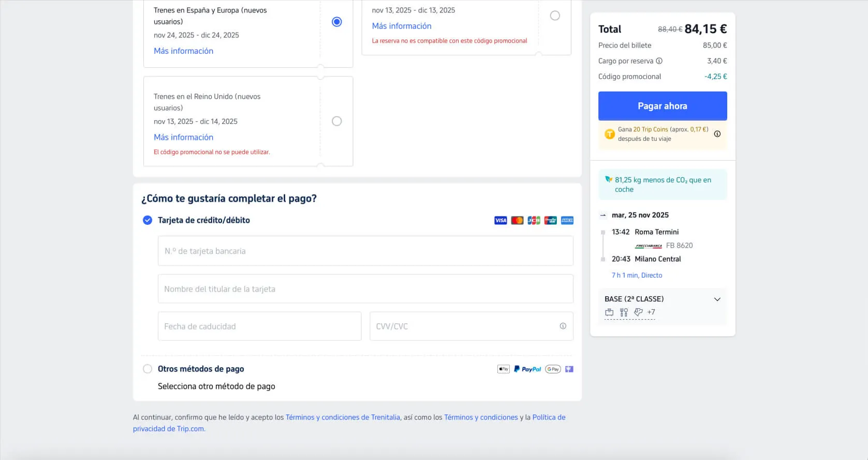This screenshot has width=868, height=460.
Task: Click the luggage amenity icon
Action: click(x=609, y=312)
